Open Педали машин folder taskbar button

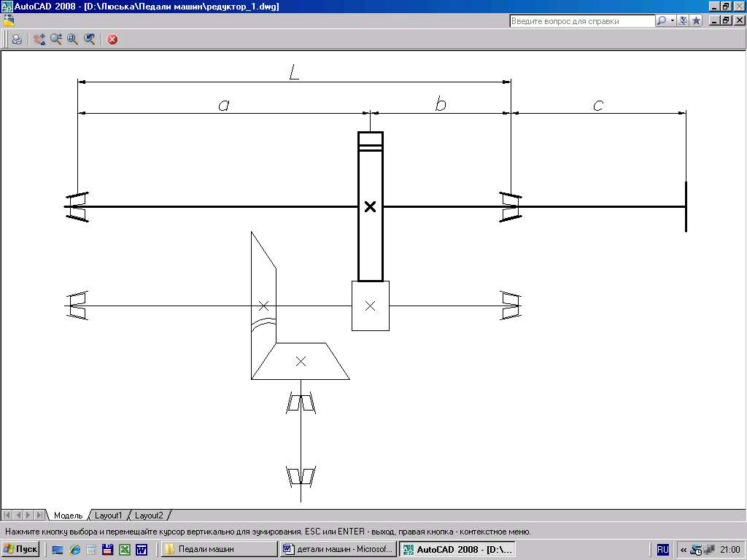(x=219, y=549)
